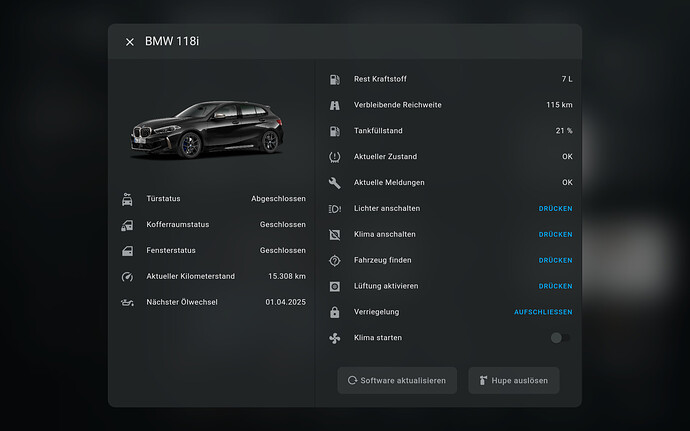Click the Fensterstatus window icon
The height and width of the screenshot is (431, 690).
click(127, 251)
